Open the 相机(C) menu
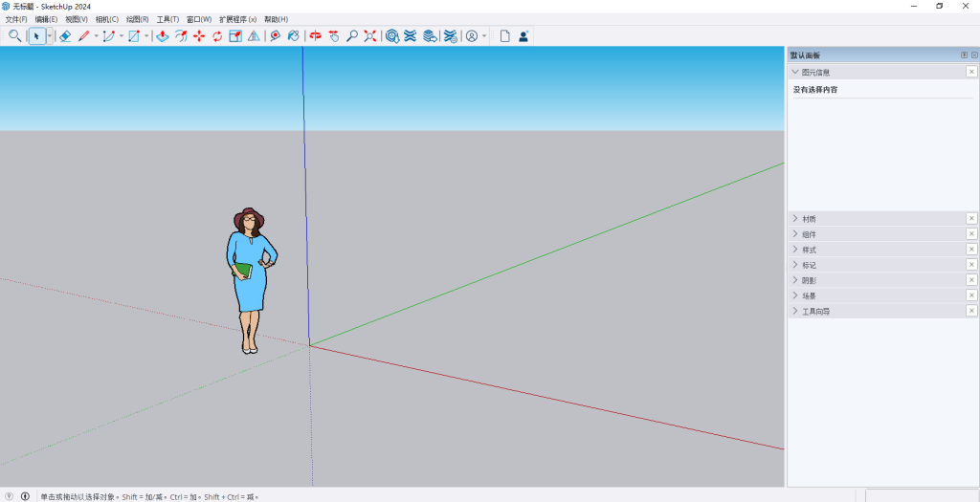The width and height of the screenshot is (980, 502). pyautogui.click(x=107, y=19)
